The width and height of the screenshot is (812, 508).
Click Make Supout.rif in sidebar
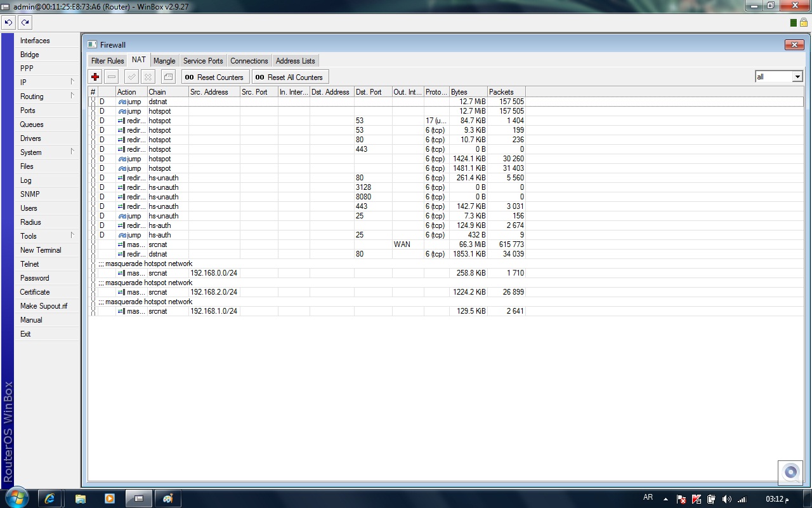pyautogui.click(x=48, y=306)
